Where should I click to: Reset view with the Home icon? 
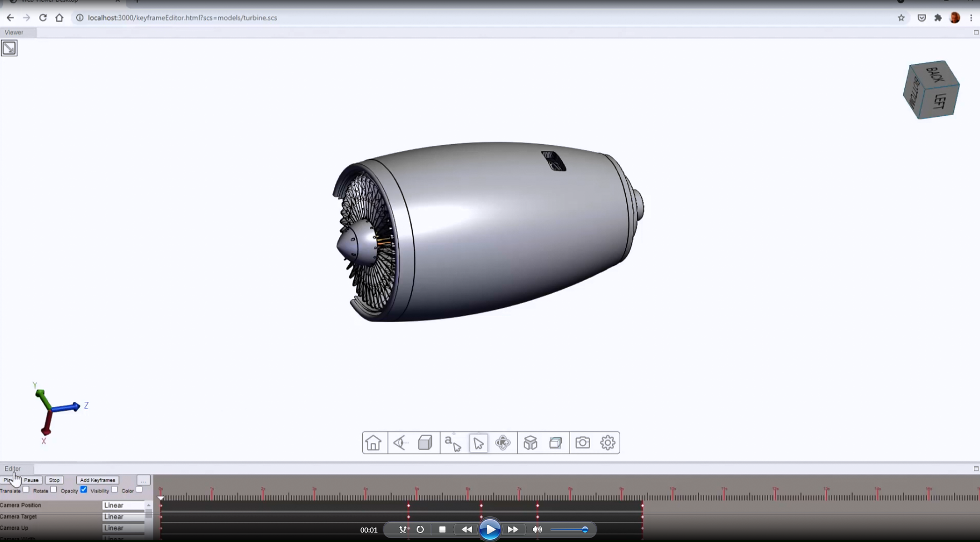click(x=373, y=443)
